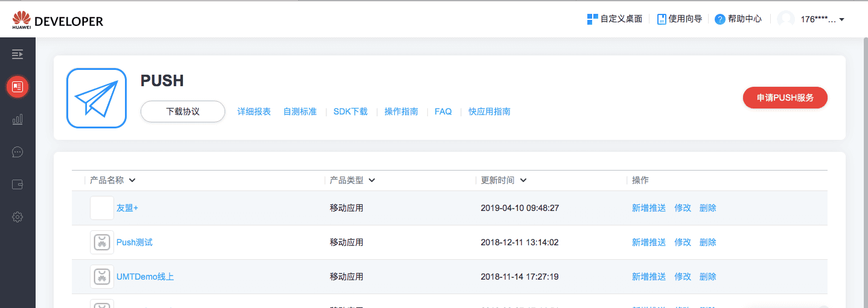Open 自定义桌面 in the top bar
The height and width of the screenshot is (308, 868).
pyautogui.click(x=621, y=19)
